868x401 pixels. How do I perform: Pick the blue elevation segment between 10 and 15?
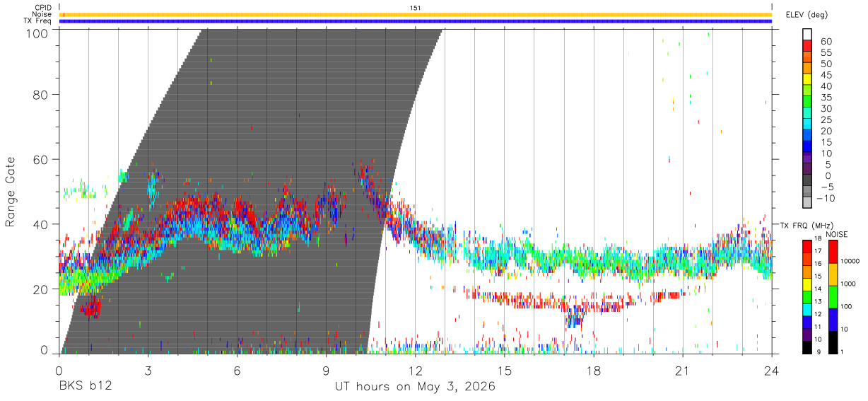[x=807, y=146]
